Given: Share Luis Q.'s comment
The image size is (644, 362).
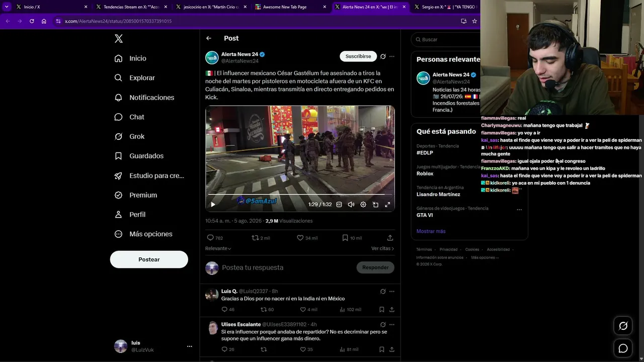Looking at the screenshot, I should click(392, 309).
